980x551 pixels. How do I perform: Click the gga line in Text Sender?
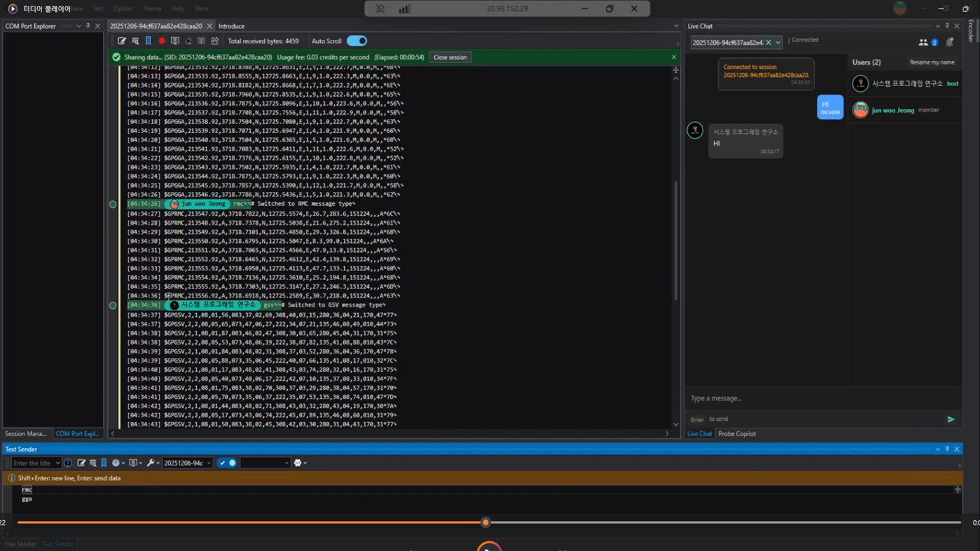27,499
